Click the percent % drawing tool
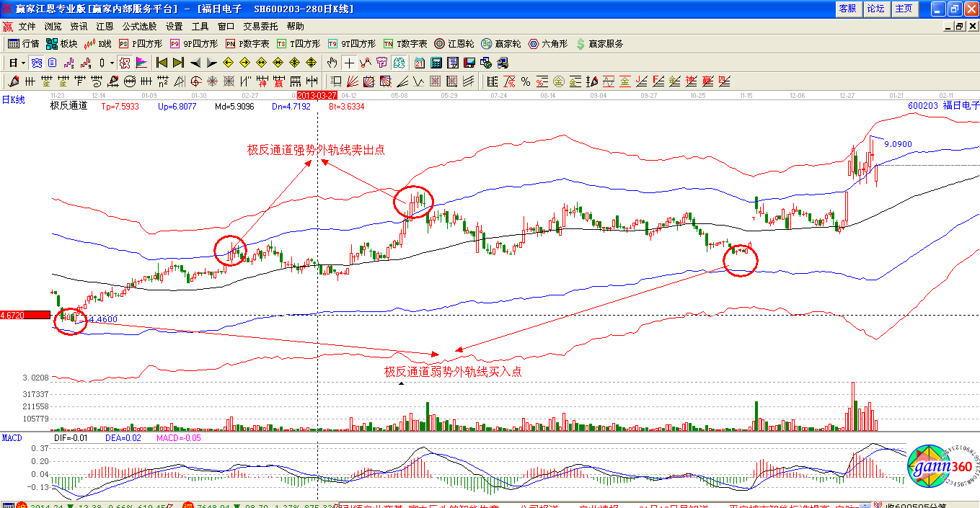 pos(526,81)
